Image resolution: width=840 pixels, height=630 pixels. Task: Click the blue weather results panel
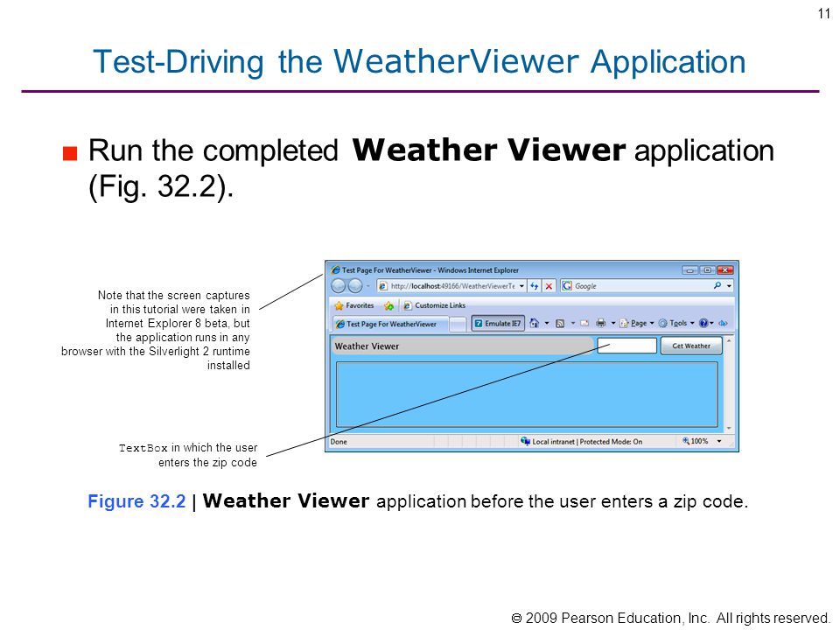point(527,395)
